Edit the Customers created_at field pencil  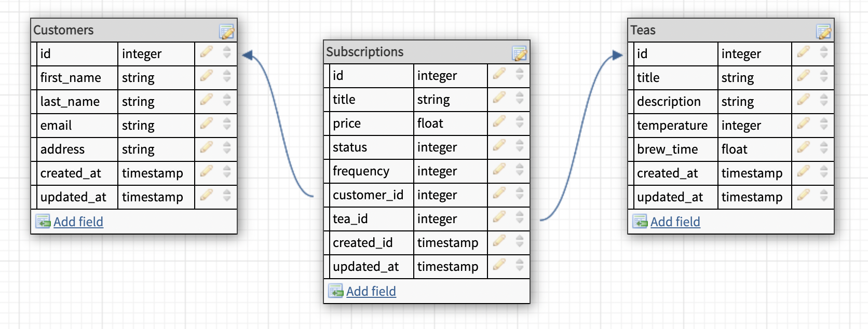[x=207, y=171]
